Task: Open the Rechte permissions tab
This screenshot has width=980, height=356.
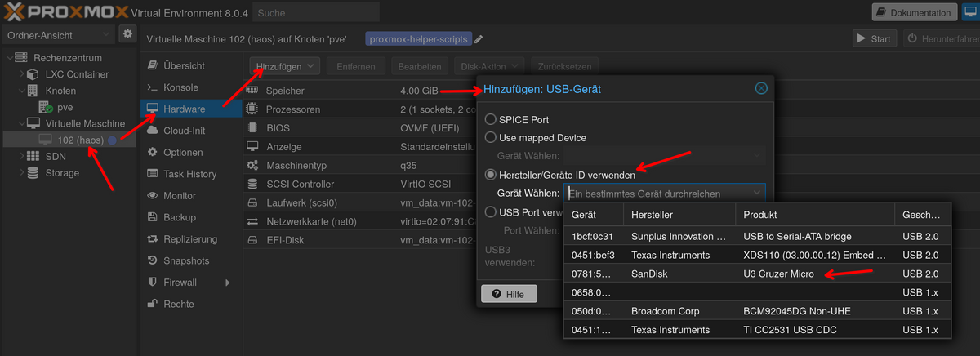Action: click(x=192, y=304)
